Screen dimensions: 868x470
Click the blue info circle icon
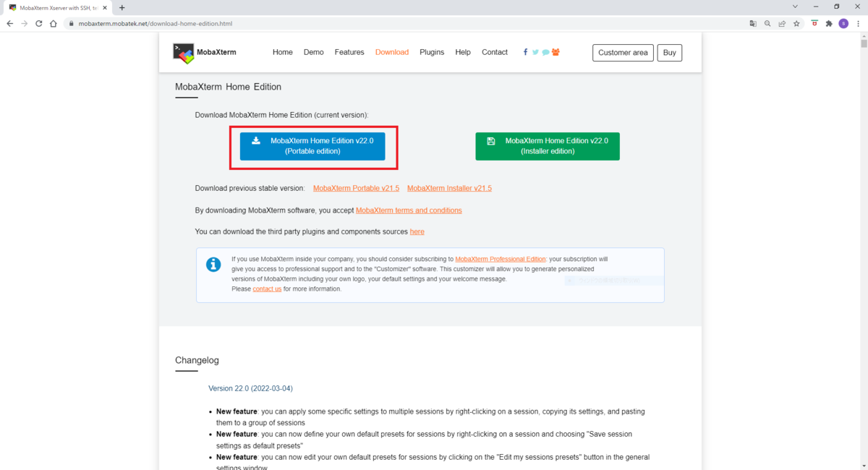(213, 265)
